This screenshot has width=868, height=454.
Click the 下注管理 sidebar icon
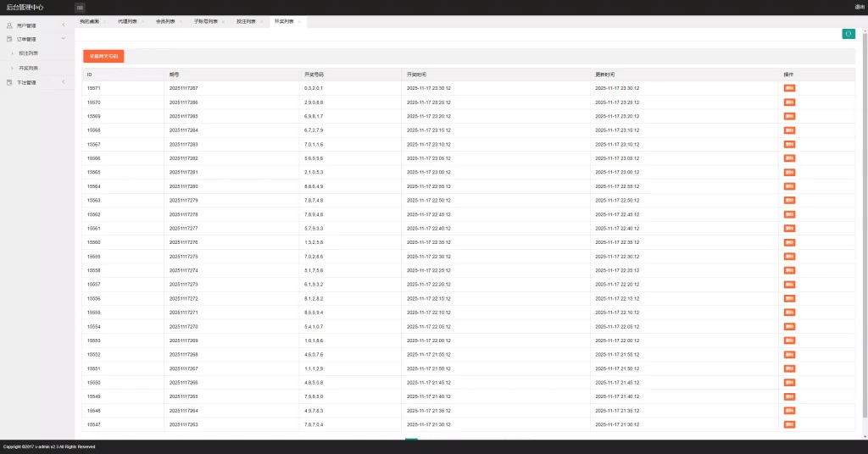[9, 82]
